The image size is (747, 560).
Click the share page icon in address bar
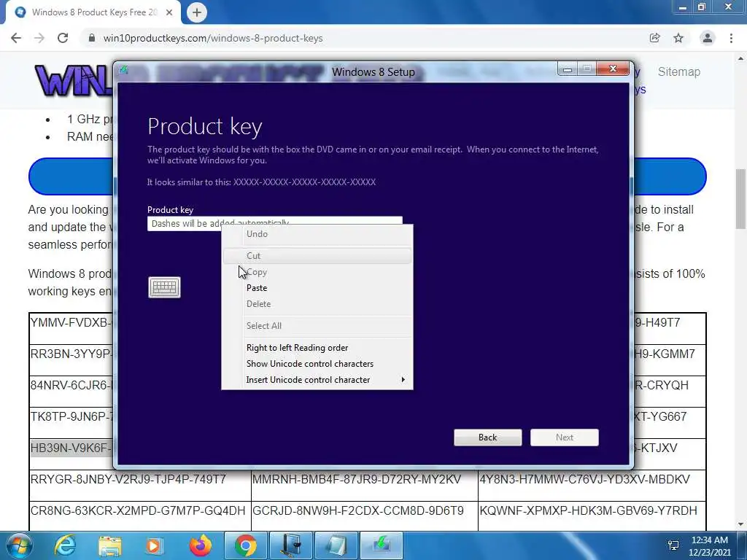(x=654, y=38)
